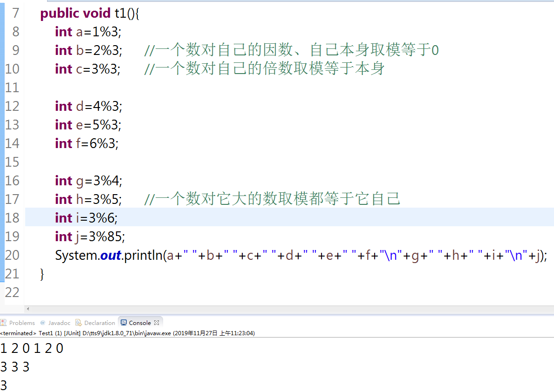Click the terminated Test1 JUnit status line
This screenshot has height=392, width=554.
127,333
